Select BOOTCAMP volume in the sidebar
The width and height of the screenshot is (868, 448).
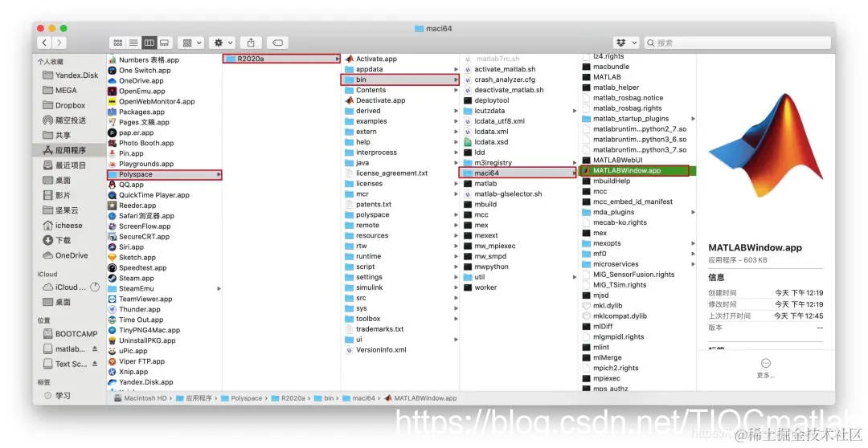[70, 333]
